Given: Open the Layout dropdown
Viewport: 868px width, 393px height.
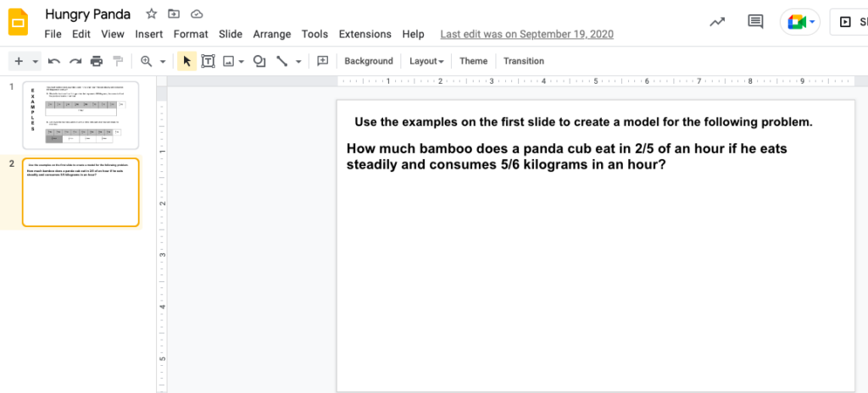Looking at the screenshot, I should [426, 61].
